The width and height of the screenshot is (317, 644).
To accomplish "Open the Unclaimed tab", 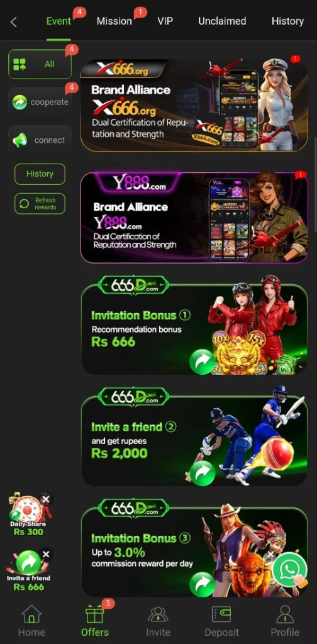I will click(222, 21).
